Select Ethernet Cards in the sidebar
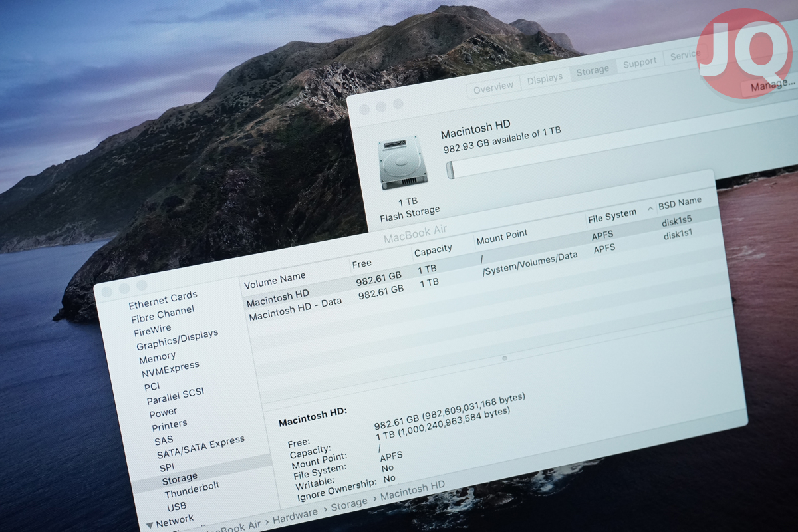The image size is (798, 532). pyautogui.click(x=163, y=300)
